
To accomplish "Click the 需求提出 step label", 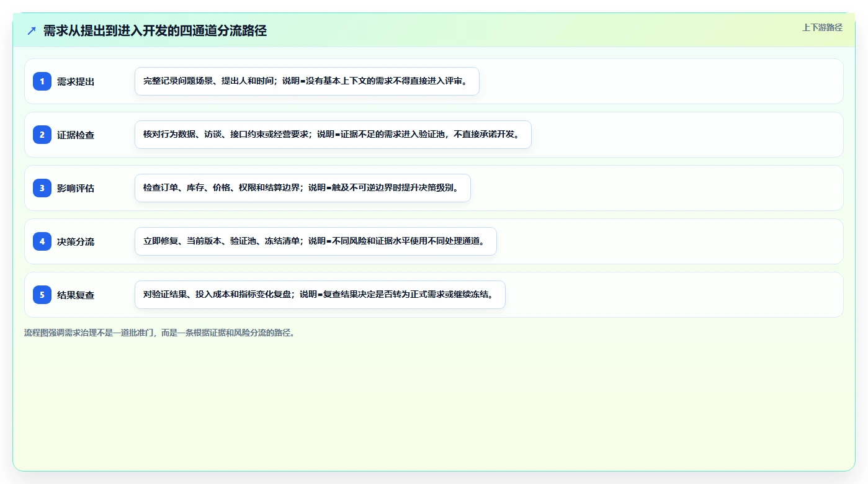I will (x=76, y=81).
